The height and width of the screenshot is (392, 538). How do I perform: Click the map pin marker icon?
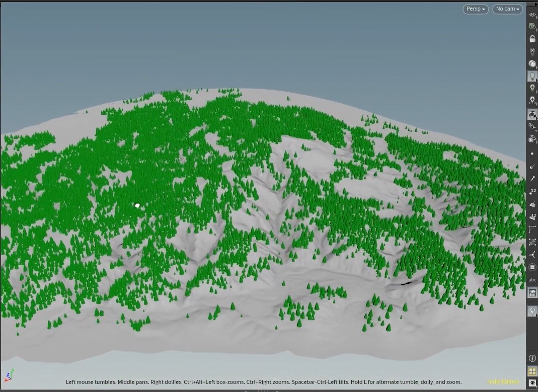pos(532,311)
